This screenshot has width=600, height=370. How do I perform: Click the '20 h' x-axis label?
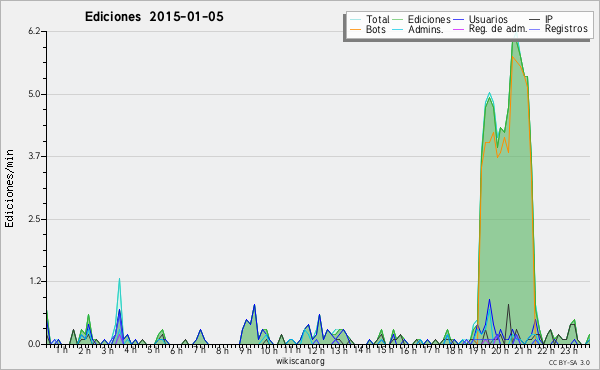point(499,350)
